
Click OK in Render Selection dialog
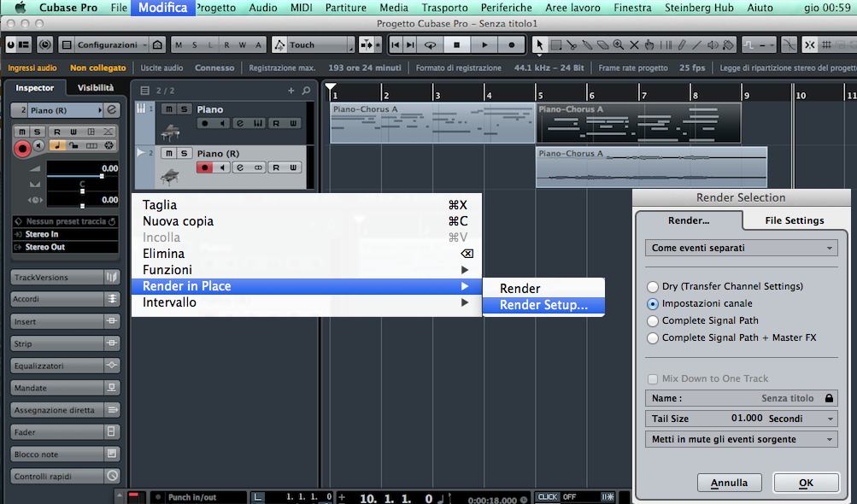(x=807, y=483)
